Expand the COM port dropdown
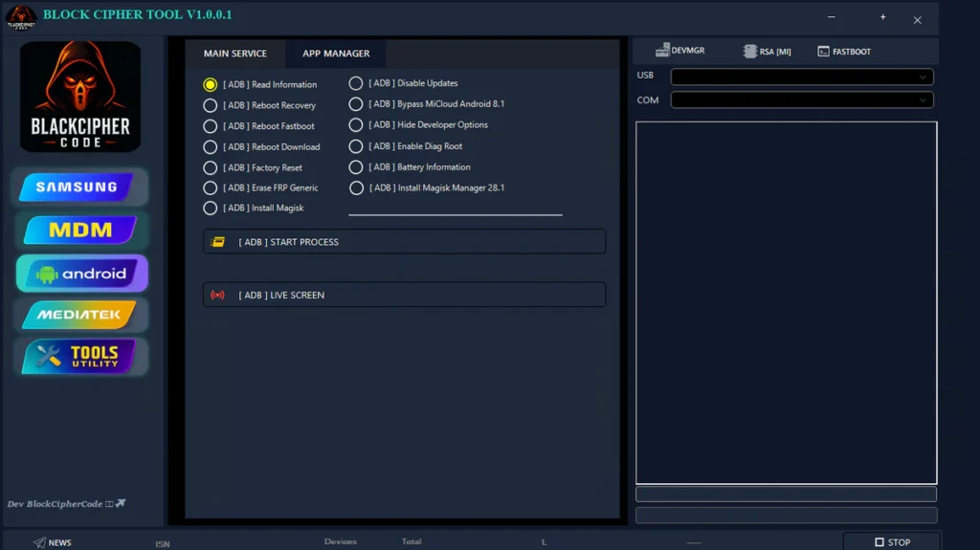Image resolution: width=980 pixels, height=550 pixels. pos(801,99)
